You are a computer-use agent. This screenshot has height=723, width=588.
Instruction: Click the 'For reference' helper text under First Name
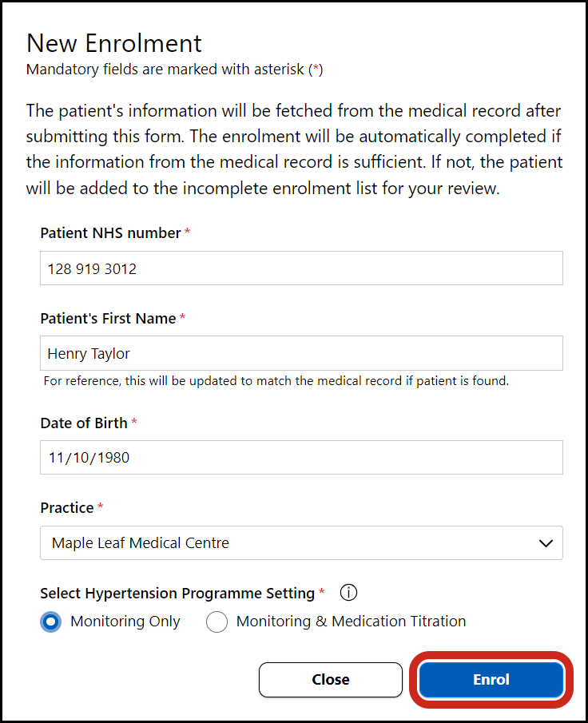pos(276,381)
